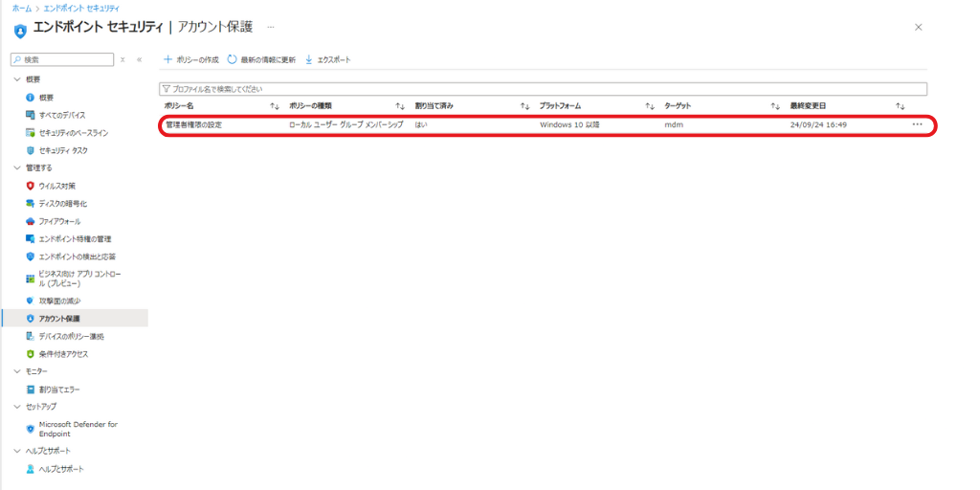Click the ヘルプとサポート person icon

(x=30, y=469)
